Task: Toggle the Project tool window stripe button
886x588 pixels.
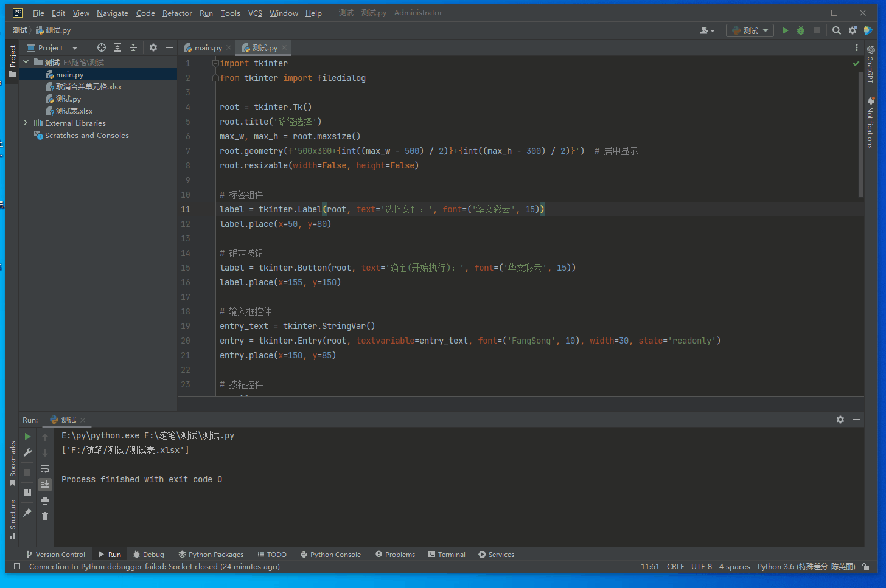Action: pyautogui.click(x=12, y=60)
